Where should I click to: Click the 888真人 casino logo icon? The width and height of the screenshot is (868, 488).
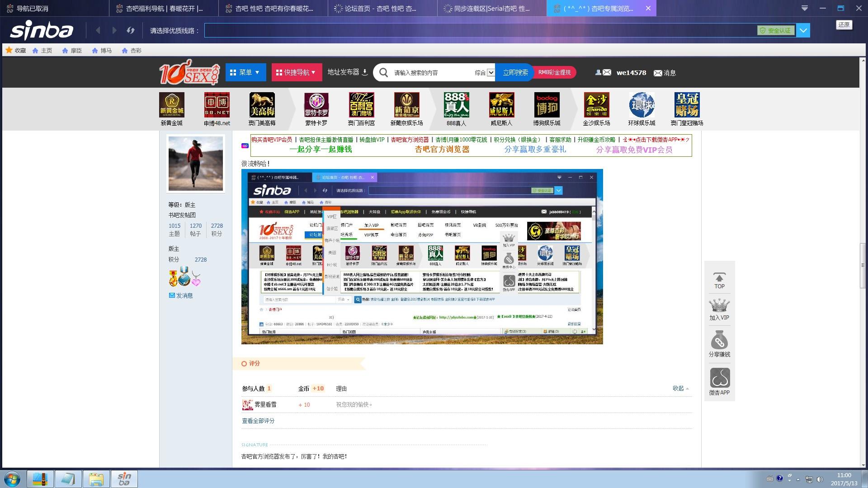coord(456,105)
